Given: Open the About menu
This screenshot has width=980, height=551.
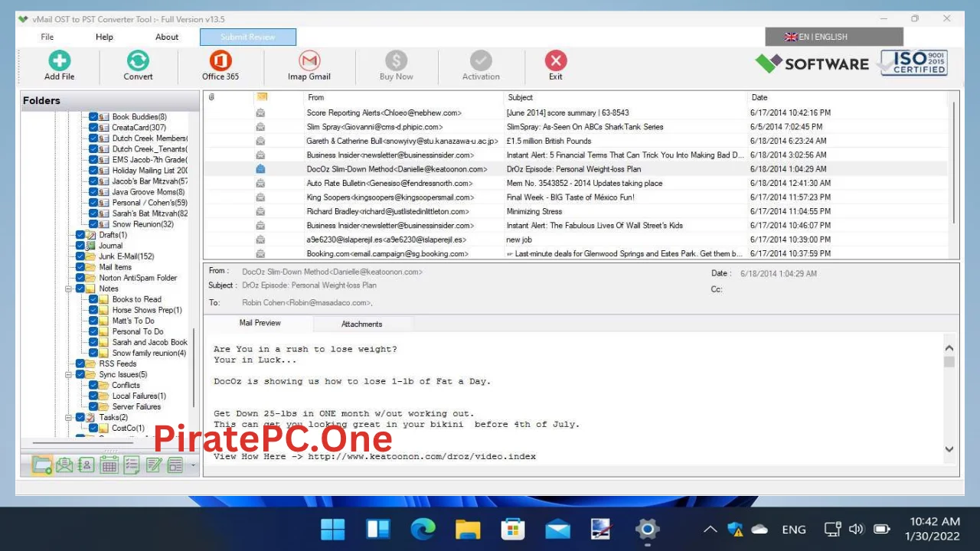Looking at the screenshot, I should [x=167, y=37].
